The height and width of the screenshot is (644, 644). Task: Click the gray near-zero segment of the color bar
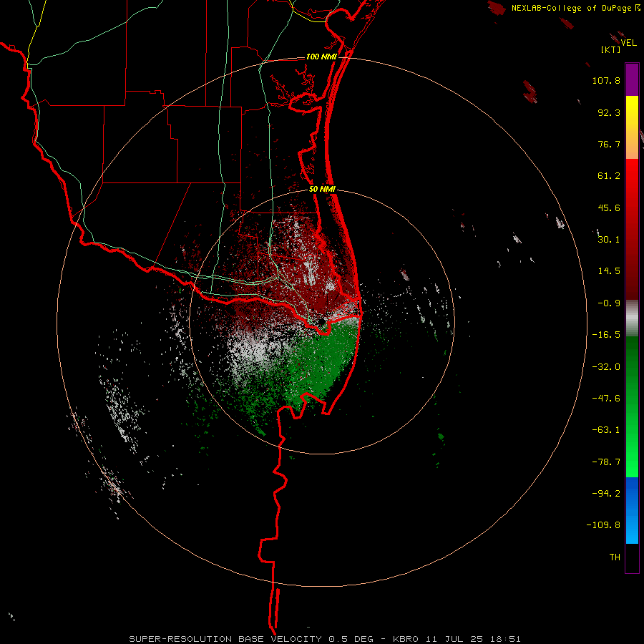click(x=632, y=318)
